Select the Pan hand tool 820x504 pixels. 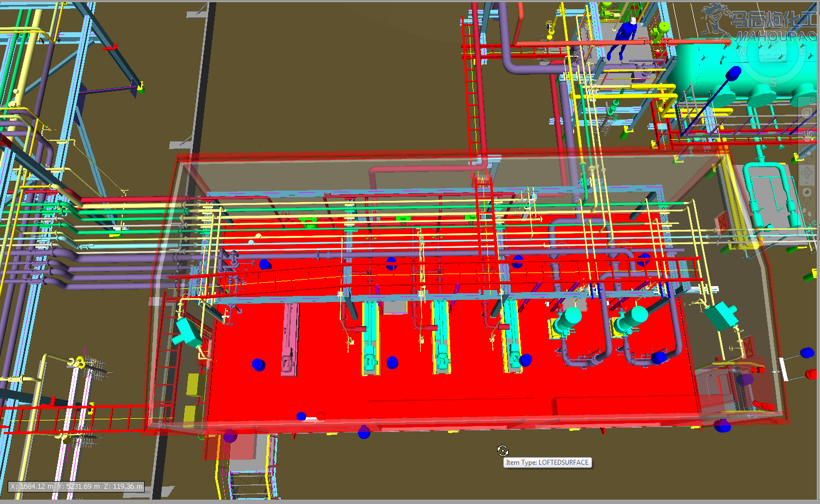tap(807, 137)
